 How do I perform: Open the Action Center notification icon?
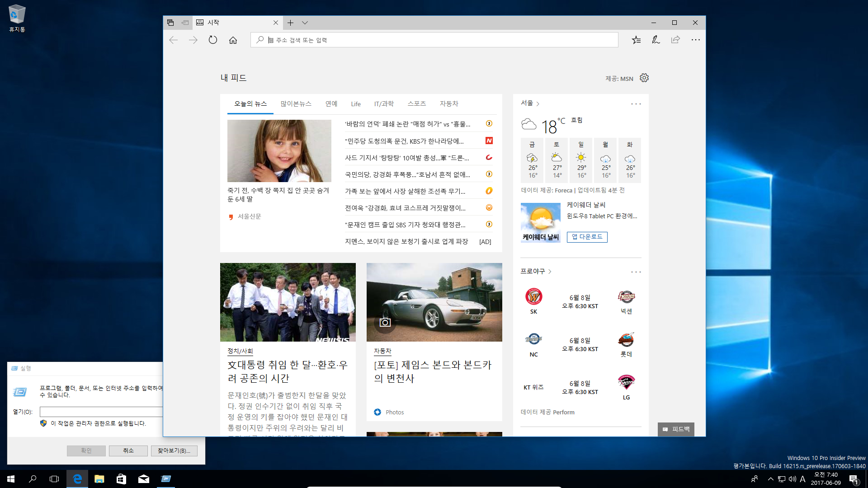854,479
